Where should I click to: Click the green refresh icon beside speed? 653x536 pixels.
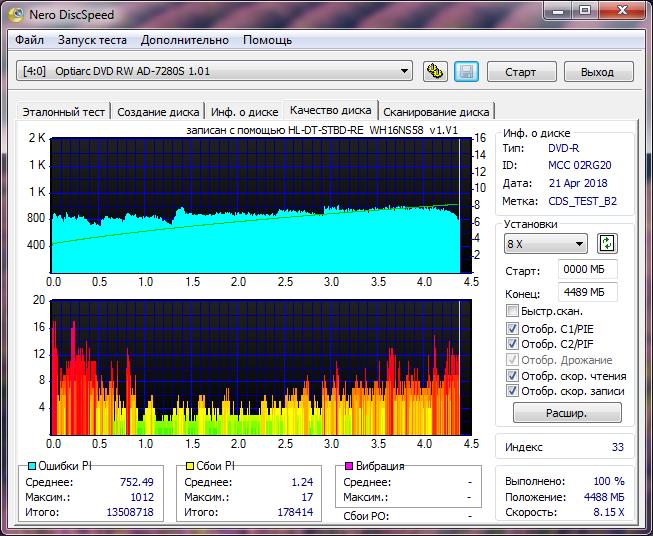coord(607,244)
